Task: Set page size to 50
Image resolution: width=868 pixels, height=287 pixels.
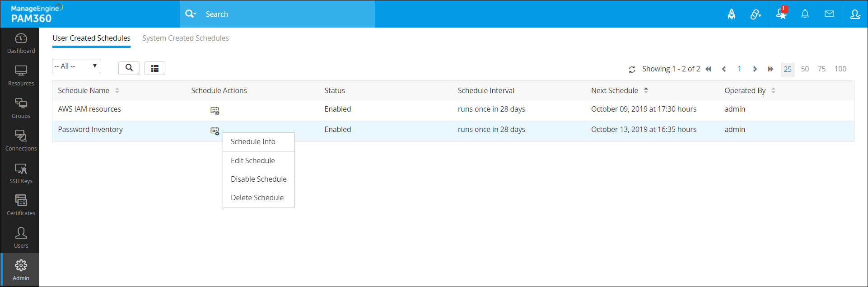Action: [805, 69]
